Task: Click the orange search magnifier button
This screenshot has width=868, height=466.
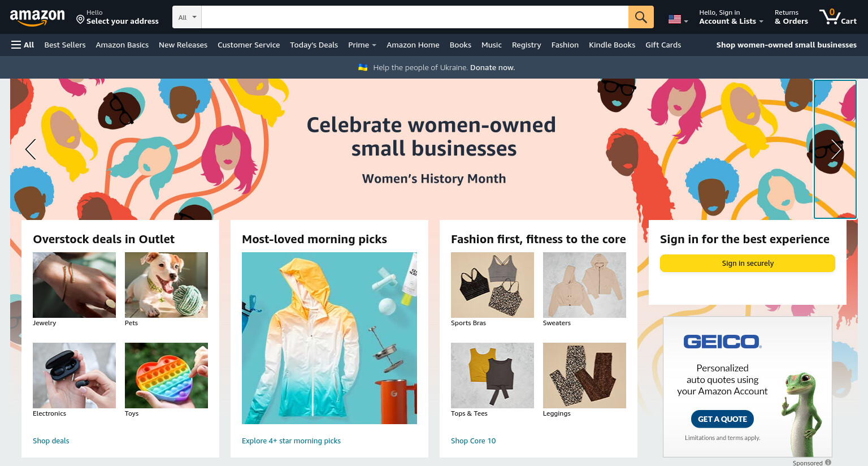Action: (x=641, y=17)
